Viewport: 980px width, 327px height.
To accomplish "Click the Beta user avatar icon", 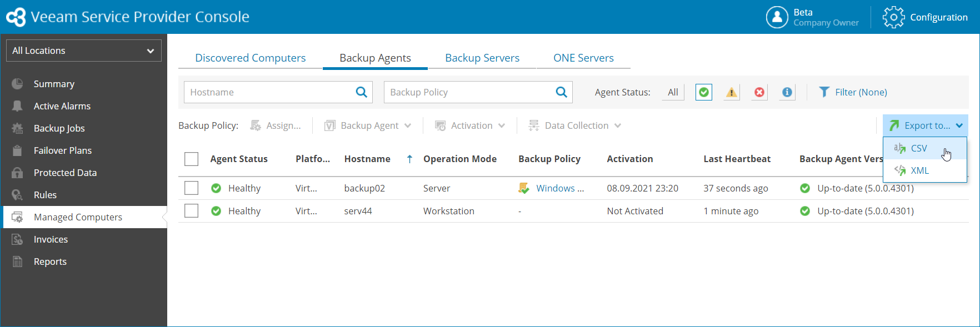I will [777, 17].
